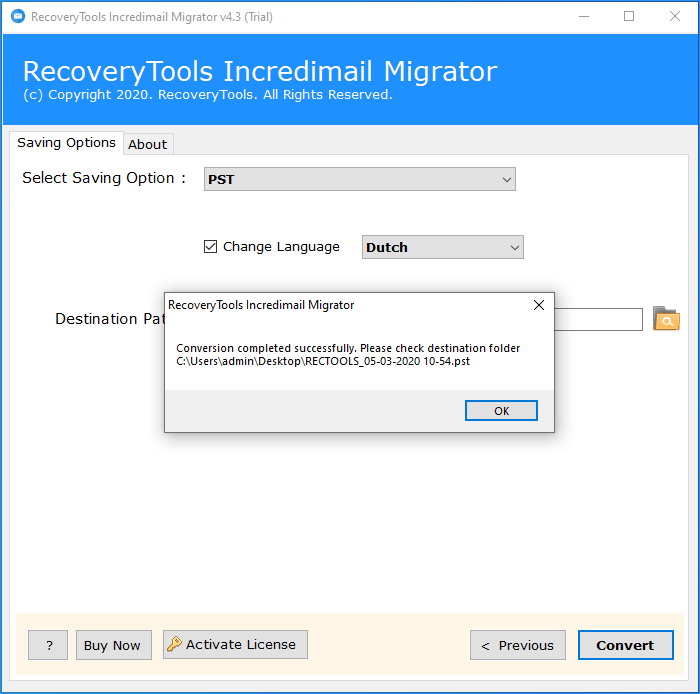
Task: Click the Buy Now button
Action: pyautogui.click(x=114, y=645)
